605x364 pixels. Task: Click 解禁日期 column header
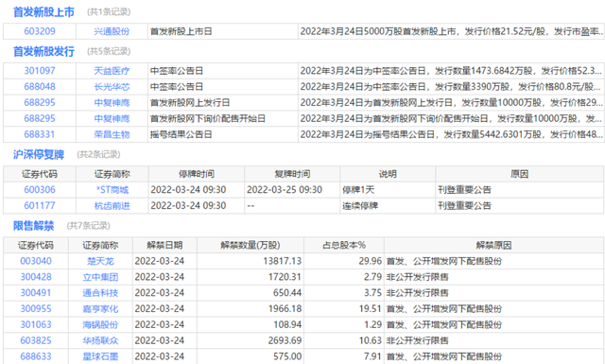(x=164, y=245)
